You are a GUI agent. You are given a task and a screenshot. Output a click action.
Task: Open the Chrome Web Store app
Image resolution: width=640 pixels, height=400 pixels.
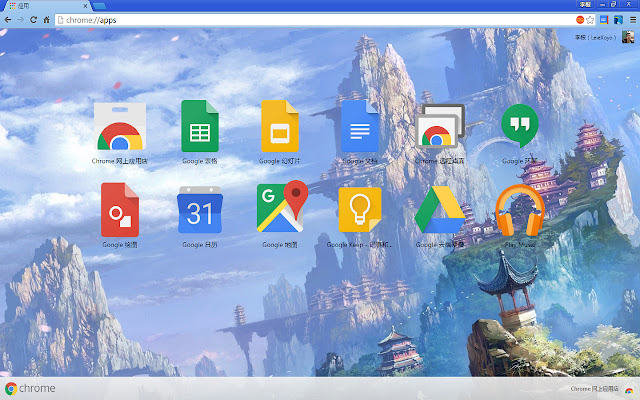point(119,127)
